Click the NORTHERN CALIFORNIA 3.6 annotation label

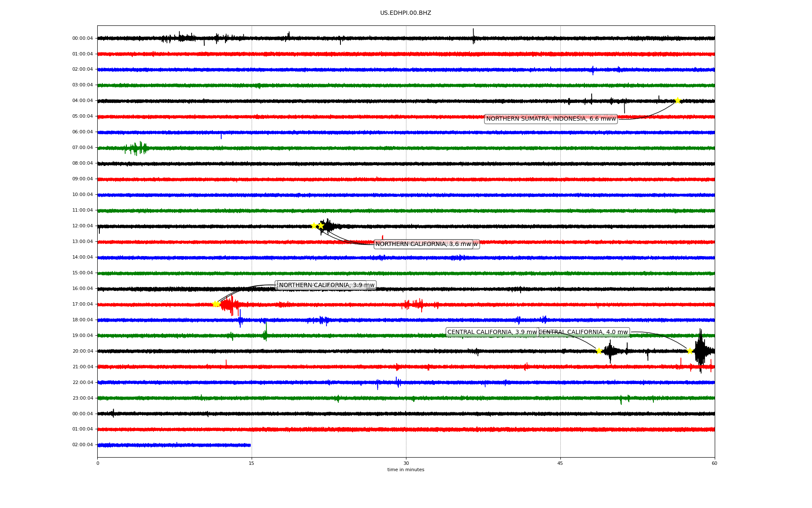click(423, 244)
